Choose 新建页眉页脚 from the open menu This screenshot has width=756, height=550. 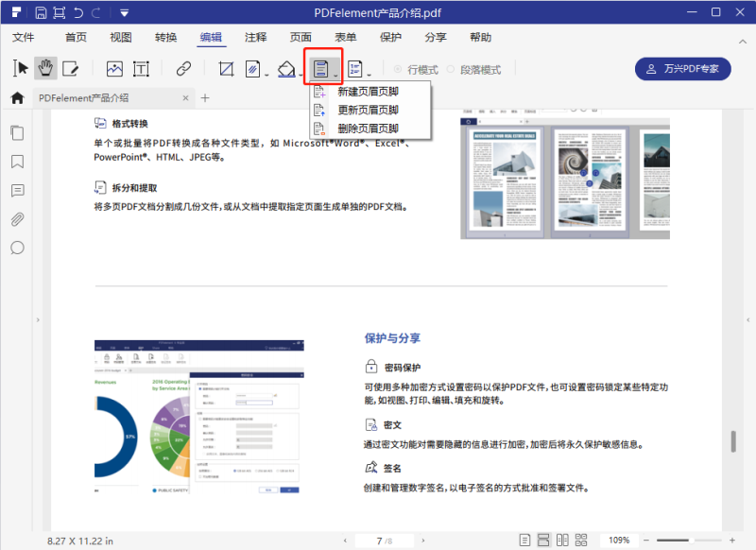click(x=368, y=95)
